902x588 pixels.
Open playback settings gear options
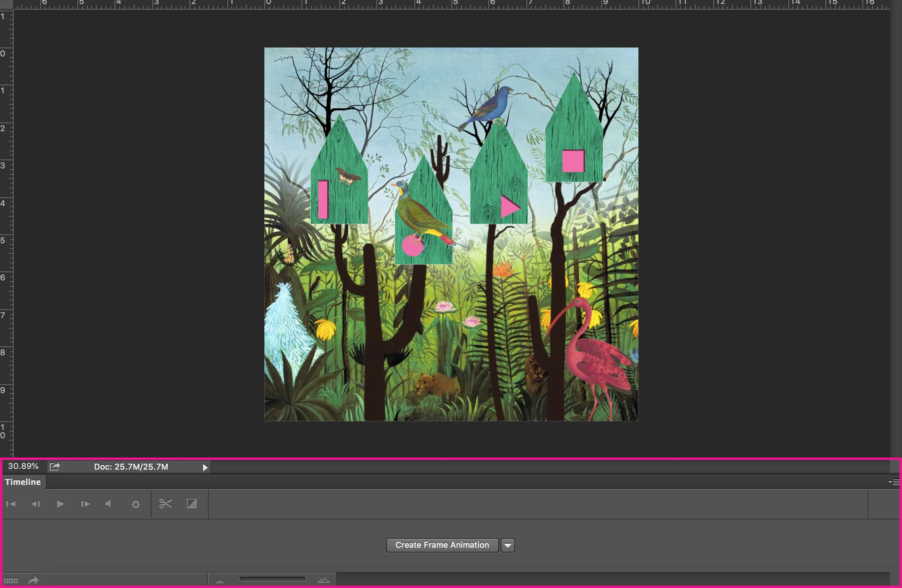pyautogui.click(x=136, y=504)
